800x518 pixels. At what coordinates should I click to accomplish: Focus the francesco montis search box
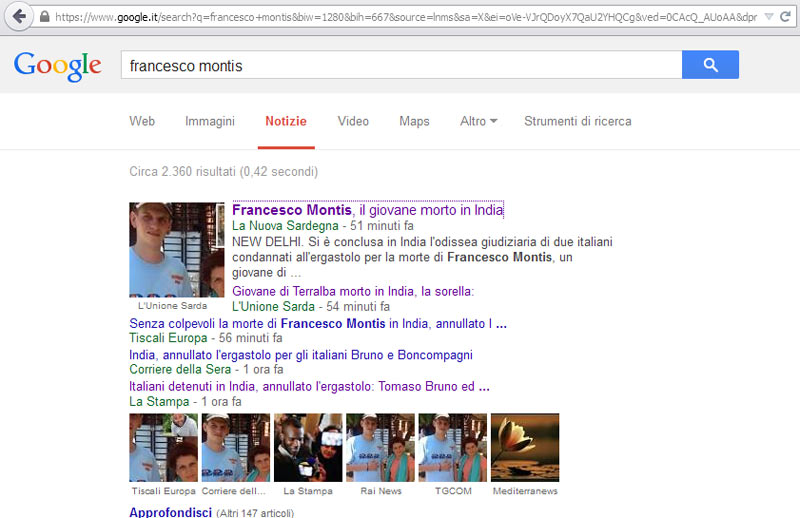(x=402, y=65)
